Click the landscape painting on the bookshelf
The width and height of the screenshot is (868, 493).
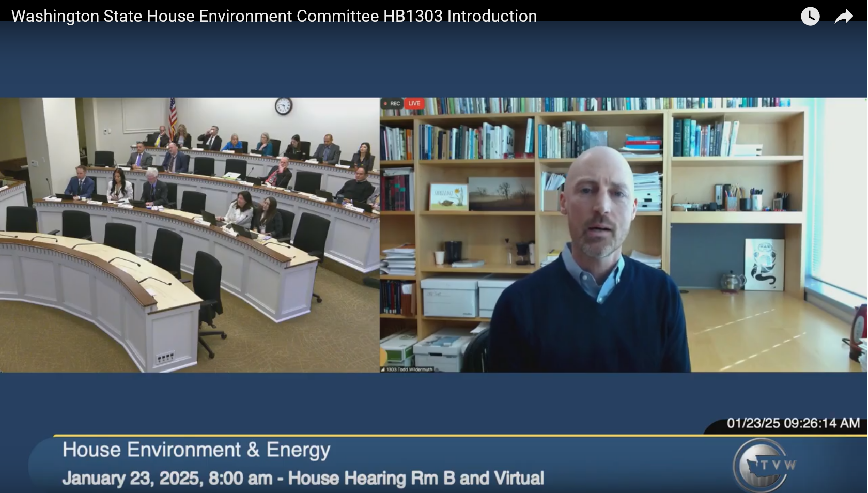click(501, 194)
